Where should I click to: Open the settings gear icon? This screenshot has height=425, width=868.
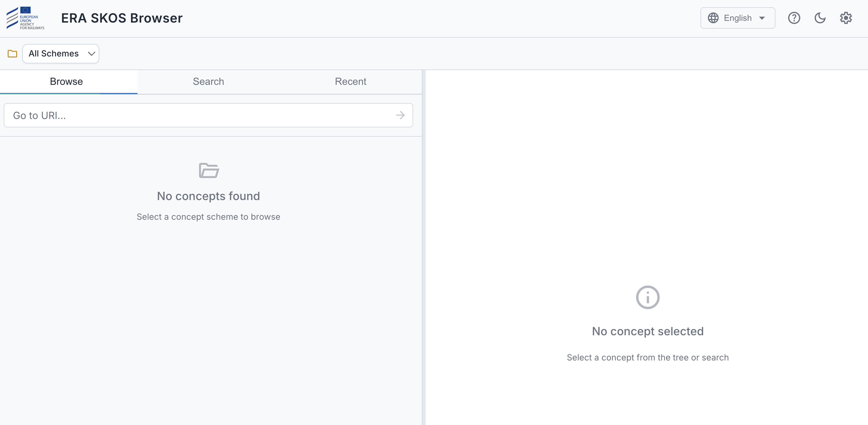(846, 18)
